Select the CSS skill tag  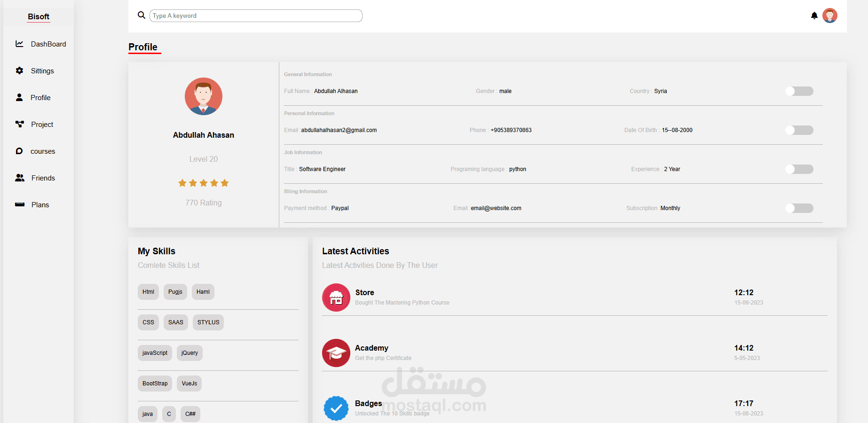pyautogui.click(x=148, y=322)
